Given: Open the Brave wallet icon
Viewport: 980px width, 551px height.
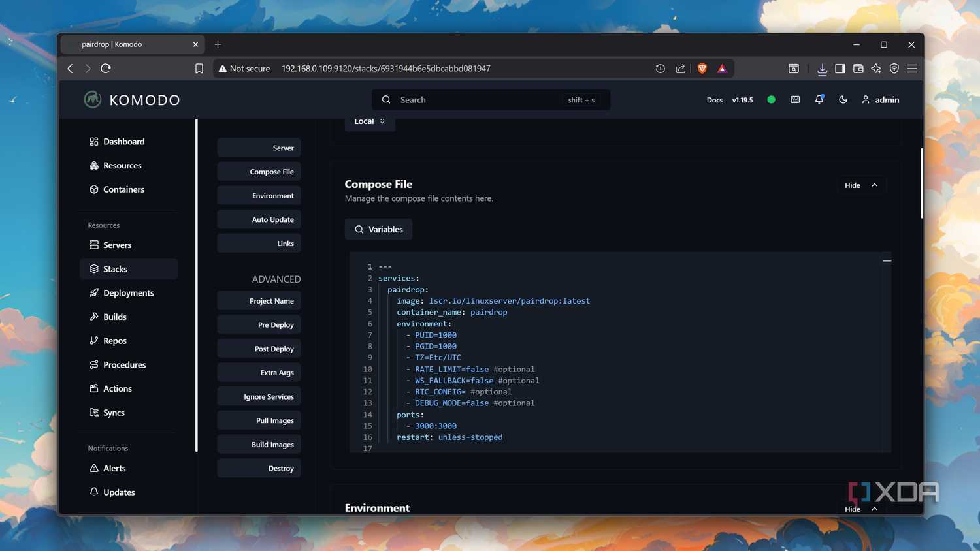Looking at the screenshot, I should (x=858, y=69).
